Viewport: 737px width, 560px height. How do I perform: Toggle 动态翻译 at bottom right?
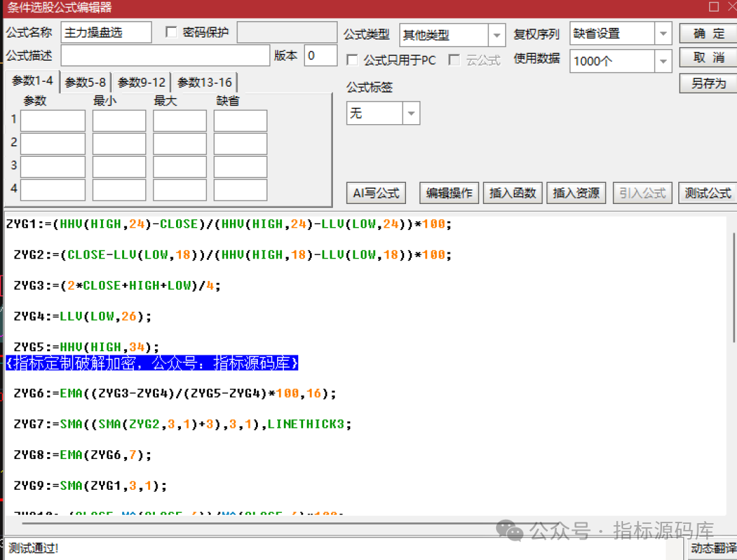click(x=712, y=548)
